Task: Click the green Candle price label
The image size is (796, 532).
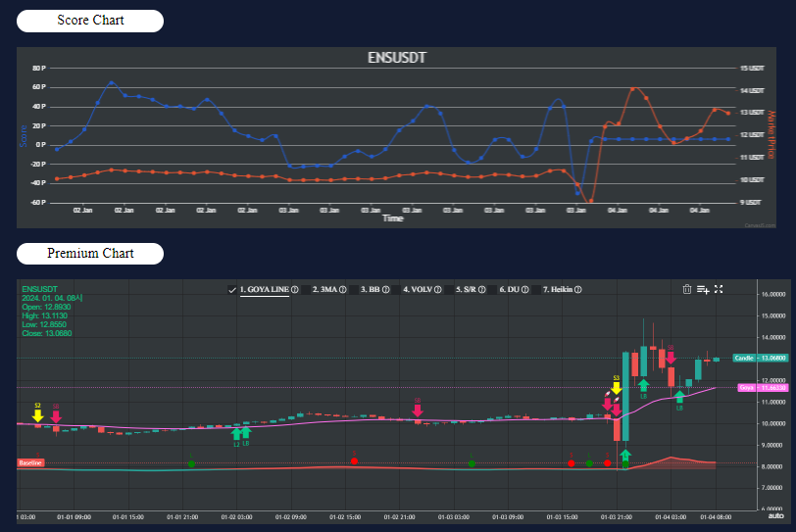Action: coord(759,359)
